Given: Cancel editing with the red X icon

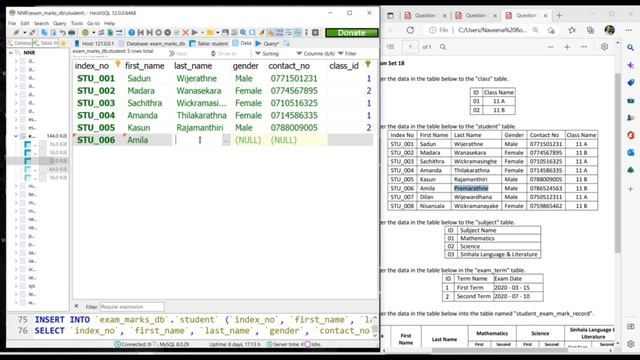Looking at the screenshot, I should coord(185,33).
